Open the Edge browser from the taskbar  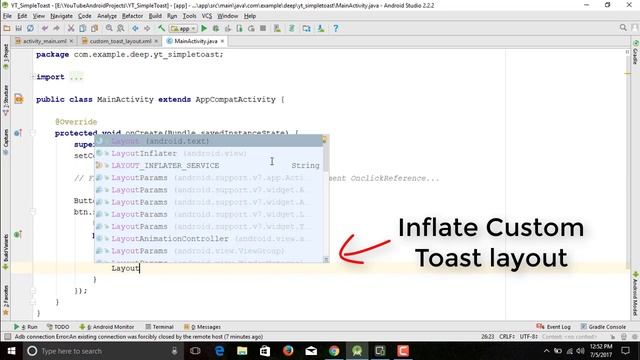pos(219,351)
